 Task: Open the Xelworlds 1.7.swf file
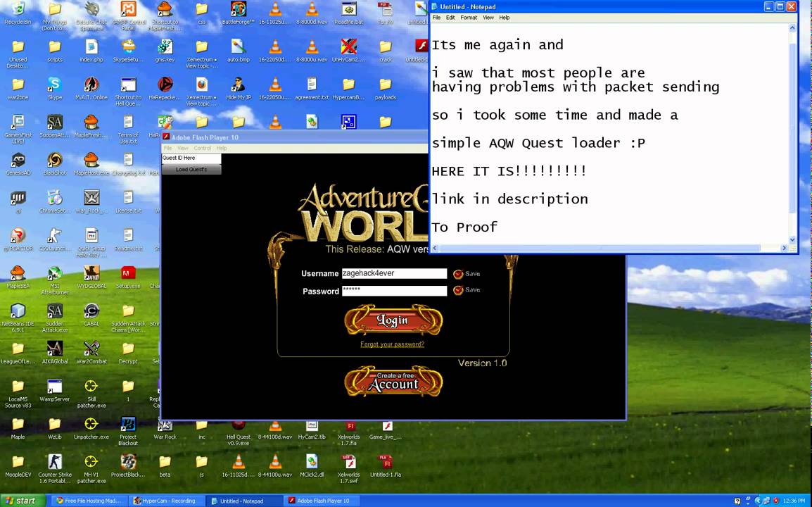(348, 461)
